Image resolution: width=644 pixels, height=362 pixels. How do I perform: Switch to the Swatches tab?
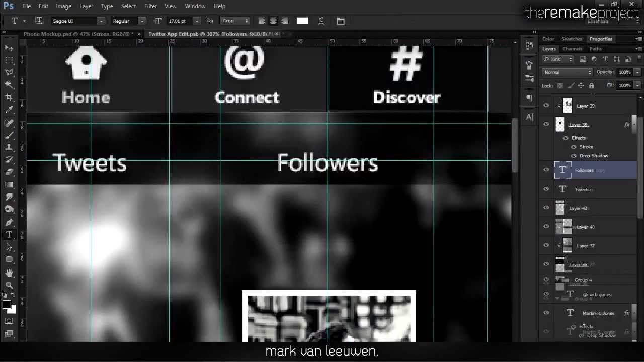click(x=572, y=39)
